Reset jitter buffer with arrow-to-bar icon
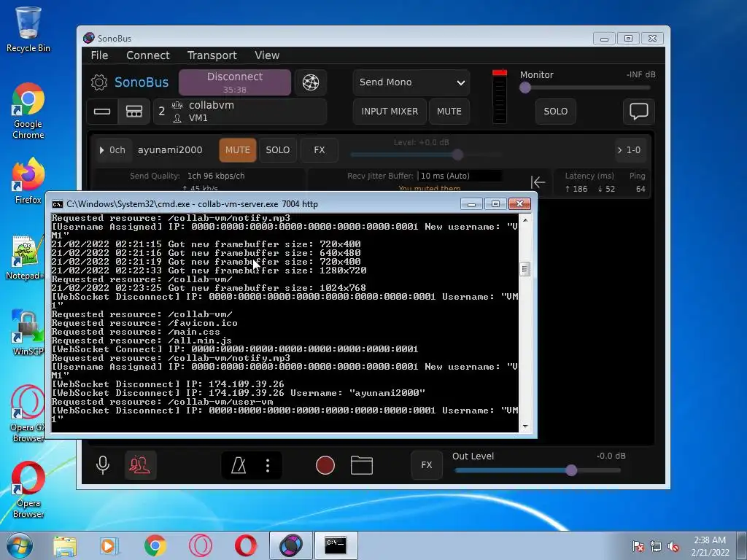The image size is (747, 560). click(538, 182)
